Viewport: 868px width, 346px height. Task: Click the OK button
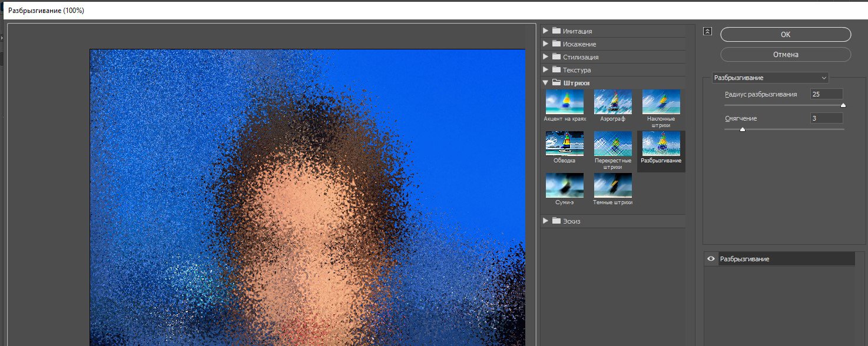pos(786,35)
